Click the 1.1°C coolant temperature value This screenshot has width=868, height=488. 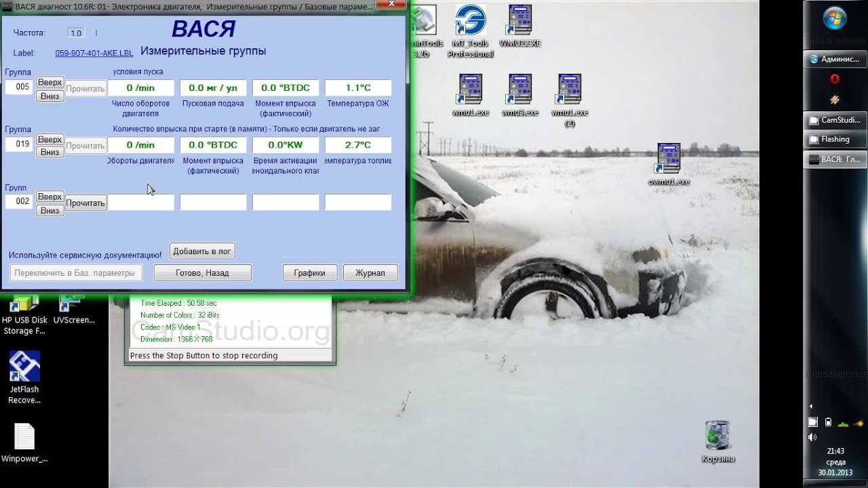(358, 87)
